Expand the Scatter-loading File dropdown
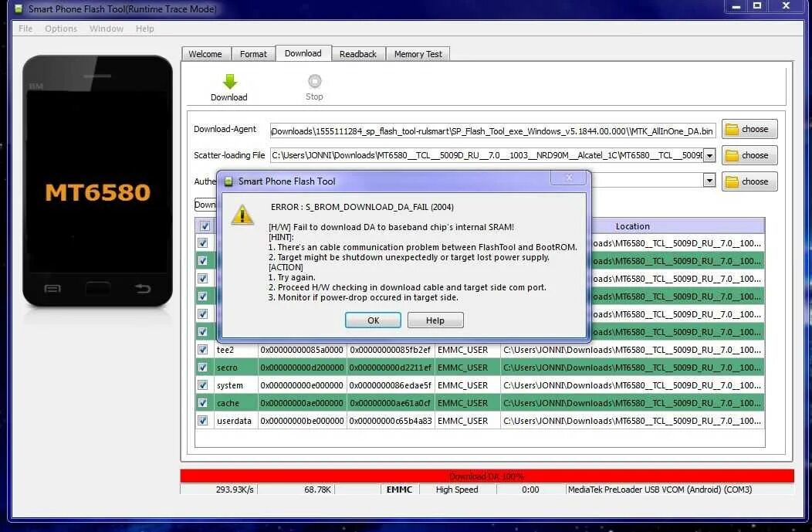Image resolution: width=812 pixels, height=532 pixels. pos(709,155)
